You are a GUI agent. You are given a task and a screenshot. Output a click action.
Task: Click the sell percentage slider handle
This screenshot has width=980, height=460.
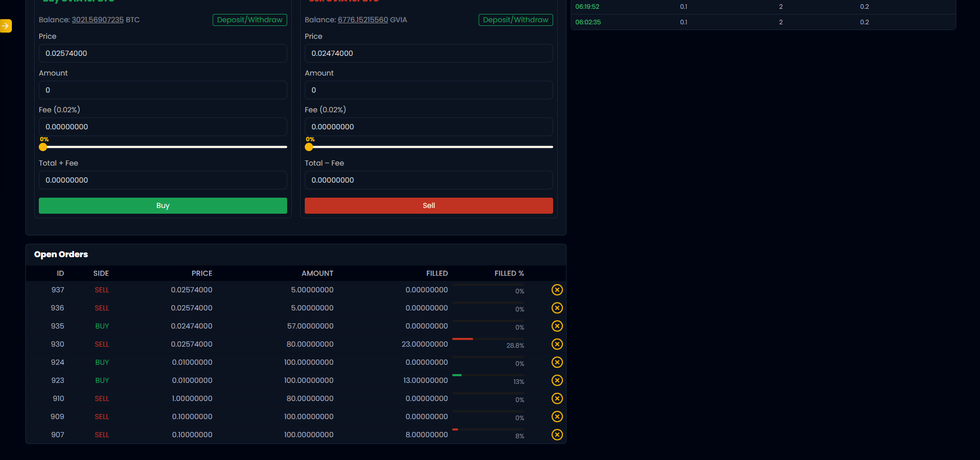(x=309, y=147)
